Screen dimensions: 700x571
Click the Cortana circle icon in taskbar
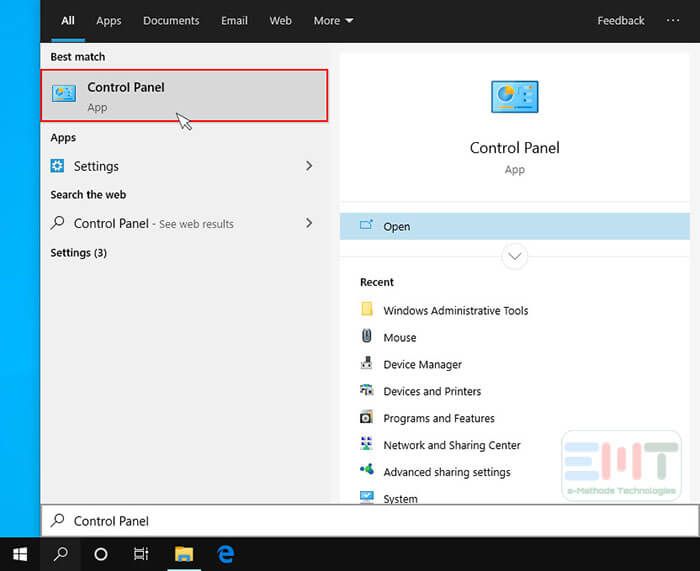pyautogui.click(x=100, y=554)
